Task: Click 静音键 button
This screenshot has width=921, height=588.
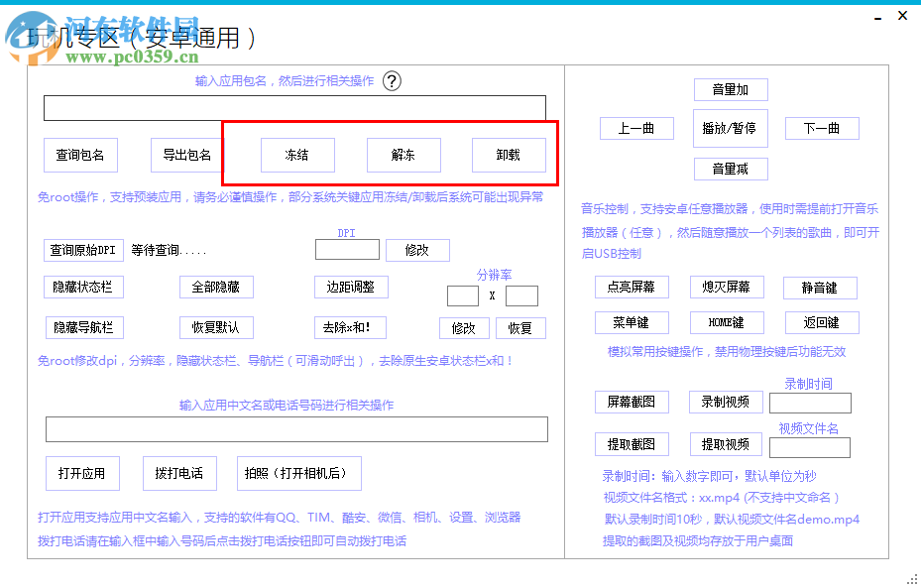Action: tap(821, 288)
